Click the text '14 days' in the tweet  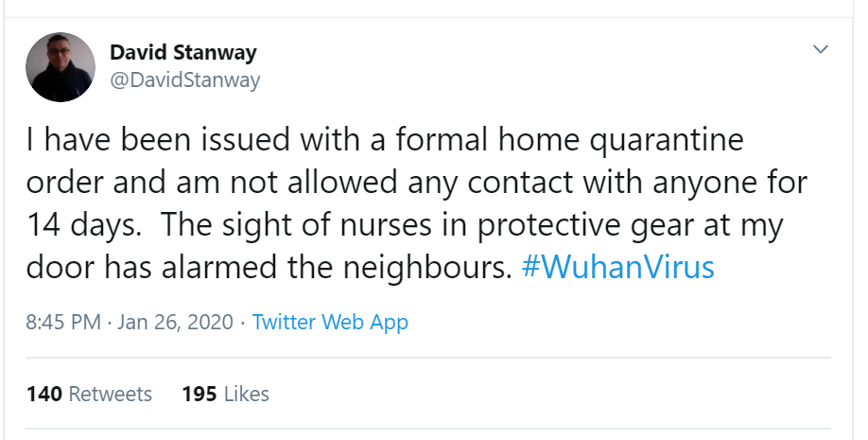(x=83, y=225)
